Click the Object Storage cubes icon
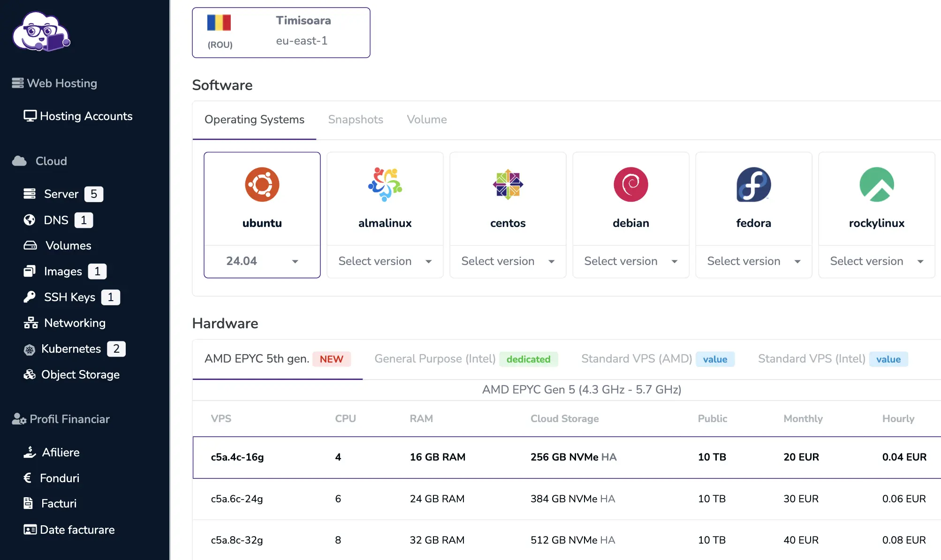Screen dimensions: 941x560 30,374
